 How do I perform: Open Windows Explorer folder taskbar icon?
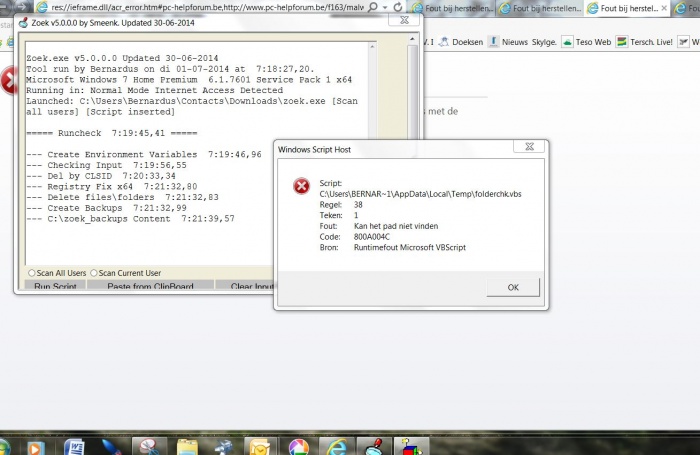[187, 447]
